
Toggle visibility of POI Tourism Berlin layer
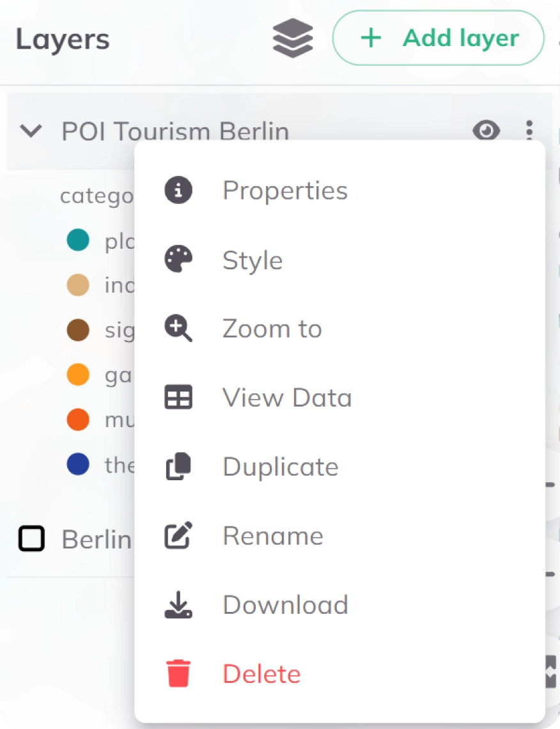click(x=487, y=130)
